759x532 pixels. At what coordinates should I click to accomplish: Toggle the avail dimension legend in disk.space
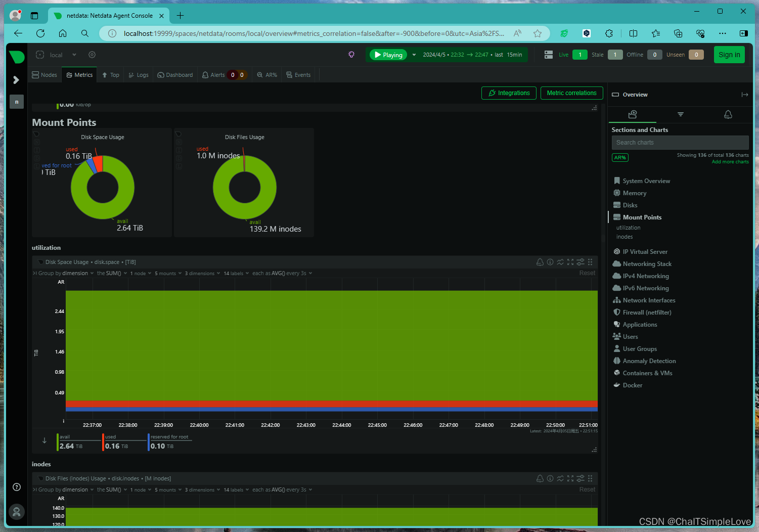point(78,442)
